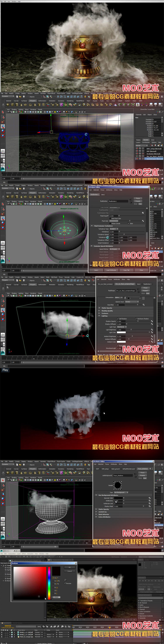The width and height of the screenshot is (164, 644).
Task: Open Fluids shelf tab in wireframe-goblet Maya window
Action: point(101,101)
